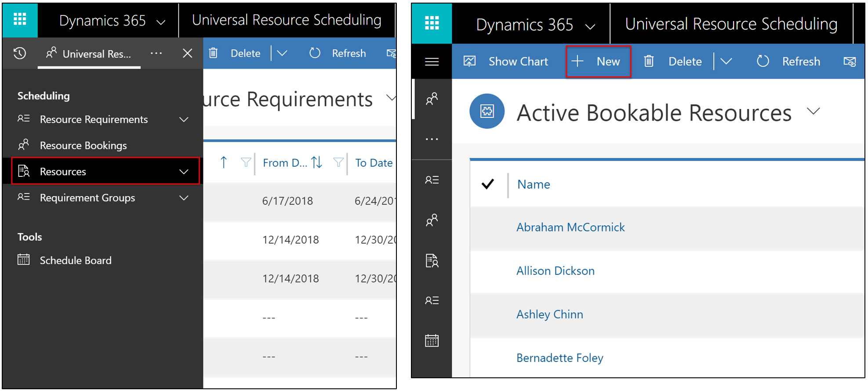Click upper Resource Requirements icon in collapsed sidebar
868x391 pixels.
pos(432,180)
